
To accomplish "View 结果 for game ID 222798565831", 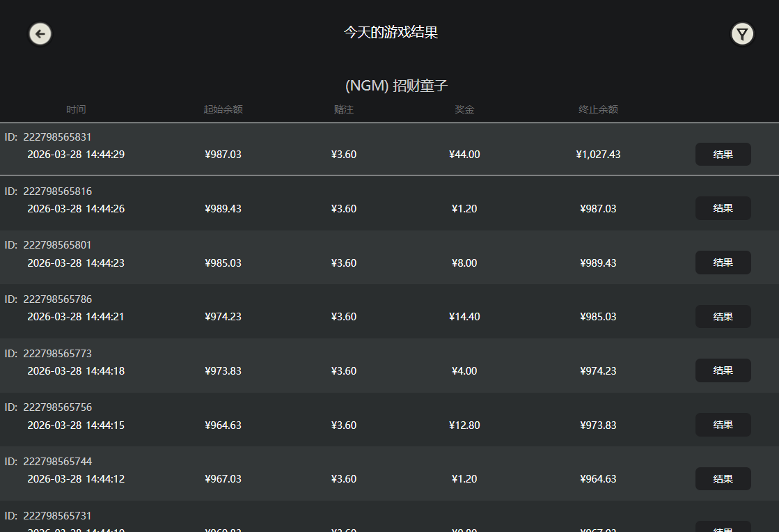I will [723, 154].
